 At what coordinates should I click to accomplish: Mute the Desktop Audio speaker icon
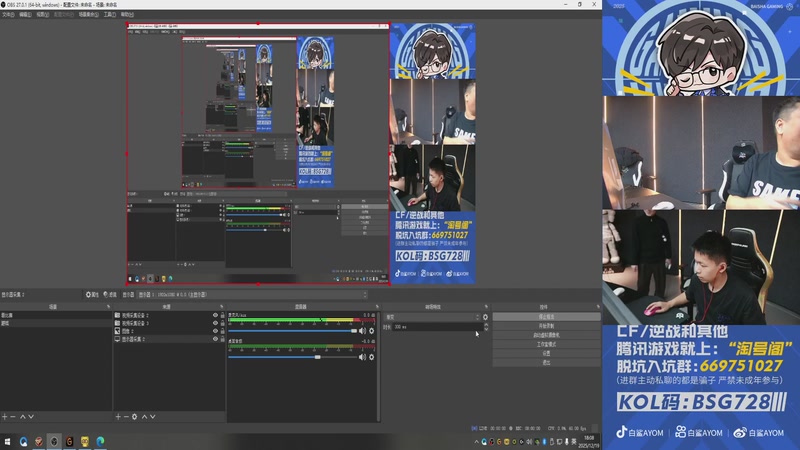pyautogui.click(x=362, y=357)
